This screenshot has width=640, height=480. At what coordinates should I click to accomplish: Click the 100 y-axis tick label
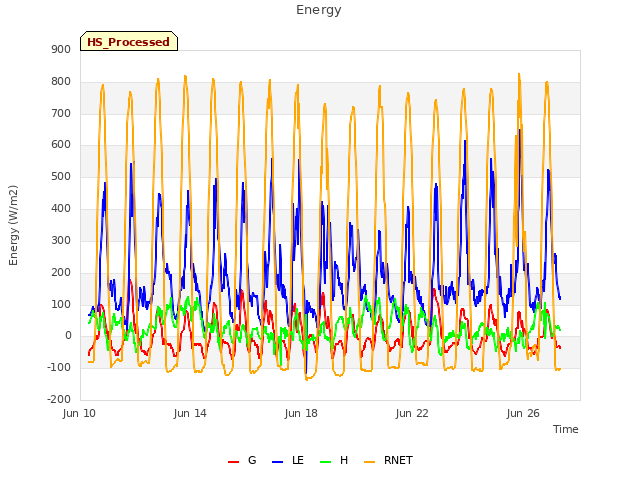61,304
